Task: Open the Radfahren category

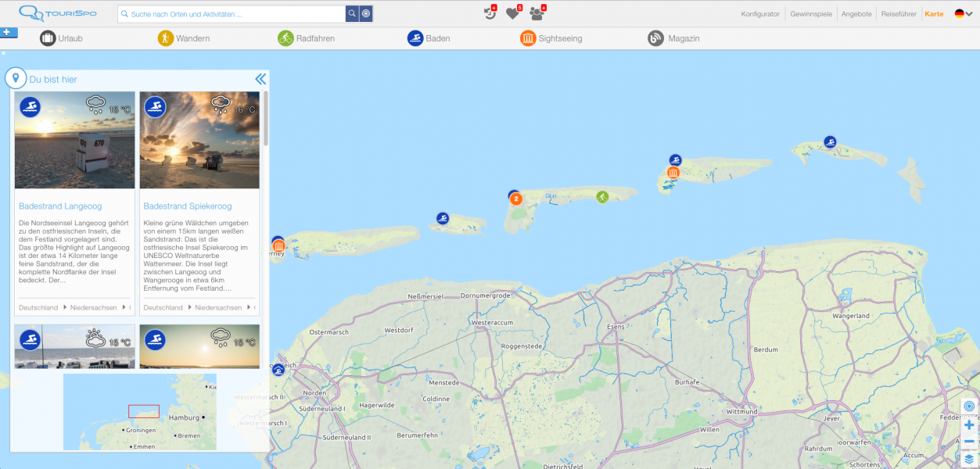Action: pos(307,38)
